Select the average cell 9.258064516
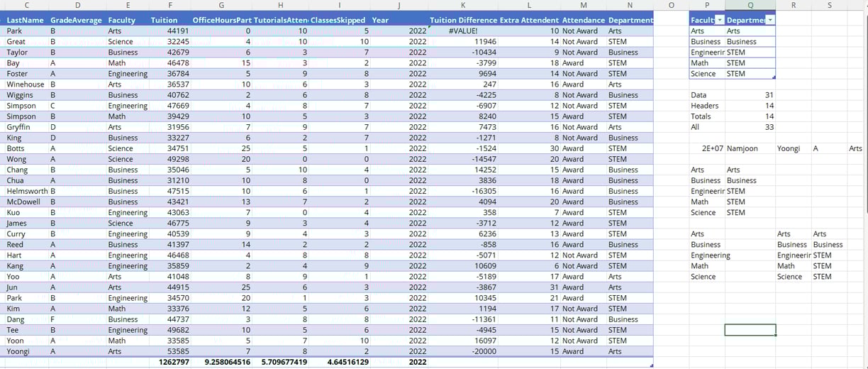868x369 pixels. click(221, 362)
